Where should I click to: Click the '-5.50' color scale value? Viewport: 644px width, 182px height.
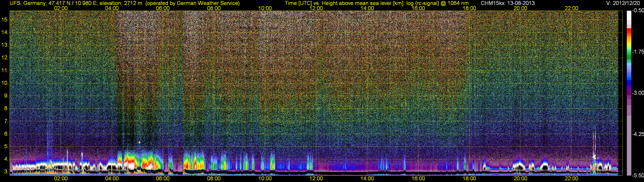[638, 175]
